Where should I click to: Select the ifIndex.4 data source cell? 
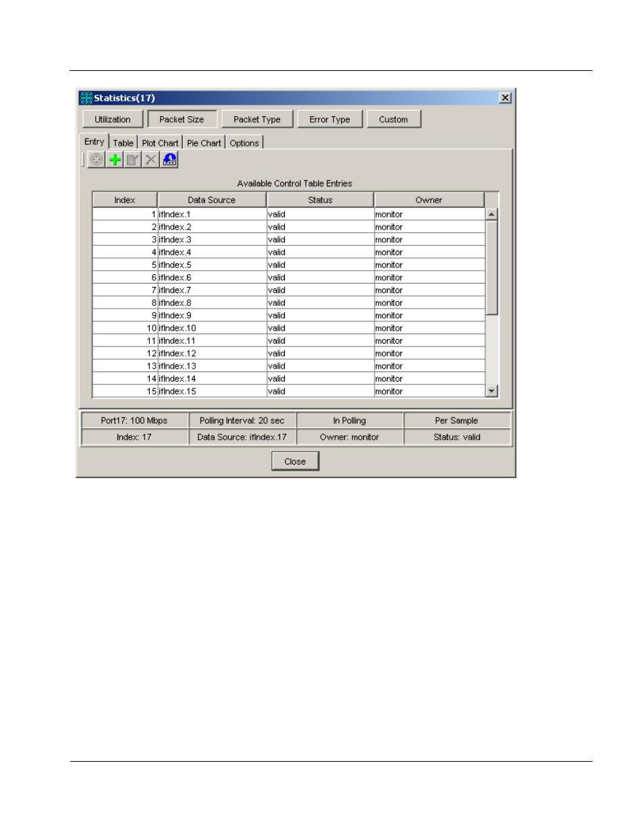(x=212, y=253)
